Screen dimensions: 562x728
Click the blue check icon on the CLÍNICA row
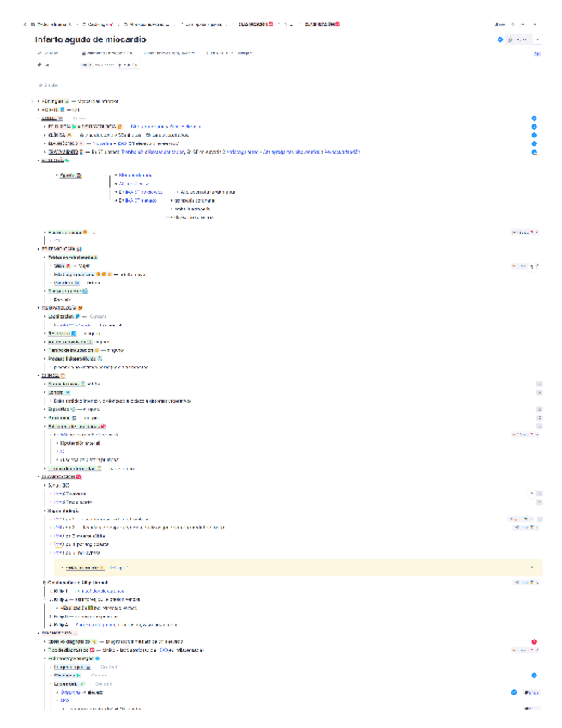tap(535, 135)
